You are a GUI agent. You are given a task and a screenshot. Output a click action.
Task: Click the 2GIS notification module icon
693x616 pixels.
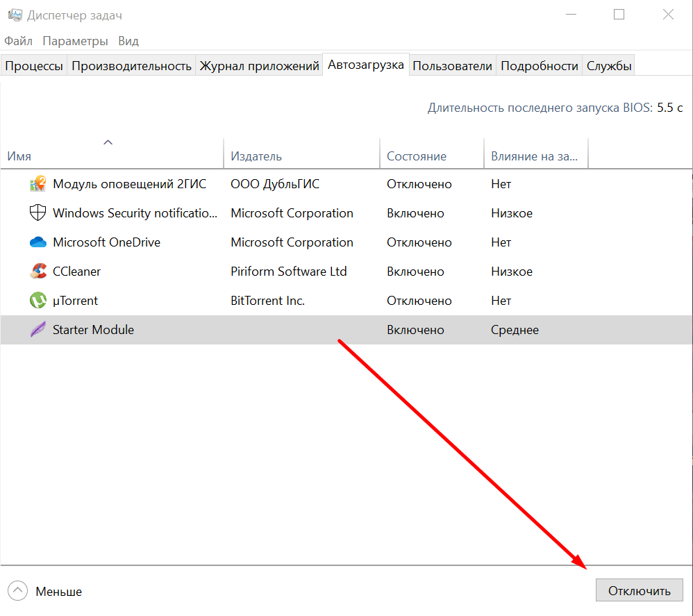[x=38, y=183]
